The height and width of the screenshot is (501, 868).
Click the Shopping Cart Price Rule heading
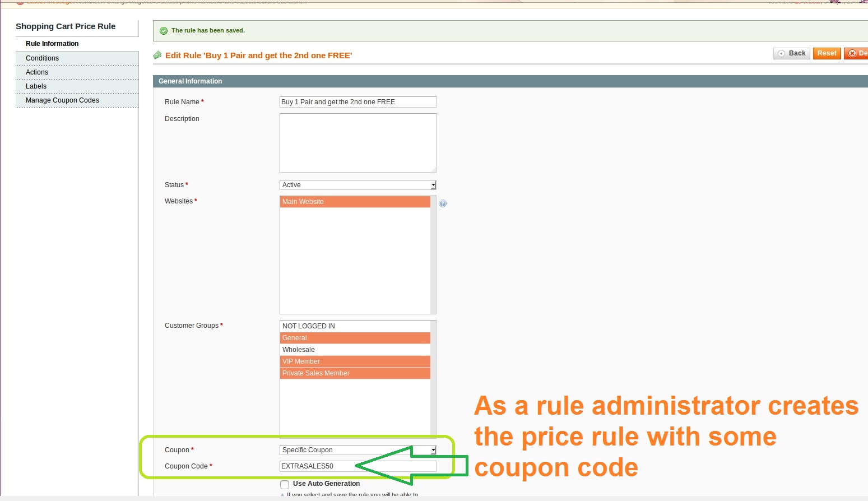(x=66, y=26)
